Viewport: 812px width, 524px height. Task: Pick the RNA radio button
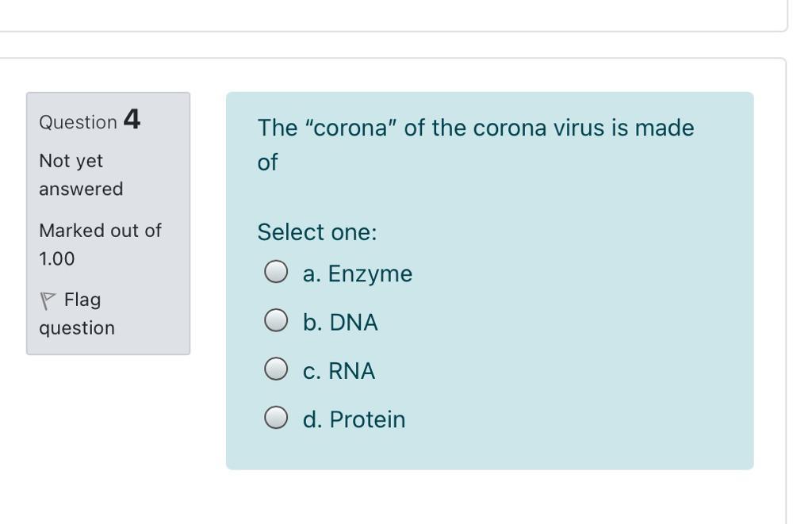[x=275, y=369]
